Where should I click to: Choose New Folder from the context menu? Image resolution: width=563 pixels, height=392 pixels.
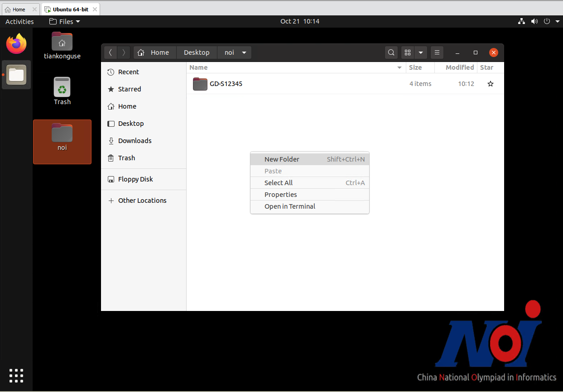(282, 159)
